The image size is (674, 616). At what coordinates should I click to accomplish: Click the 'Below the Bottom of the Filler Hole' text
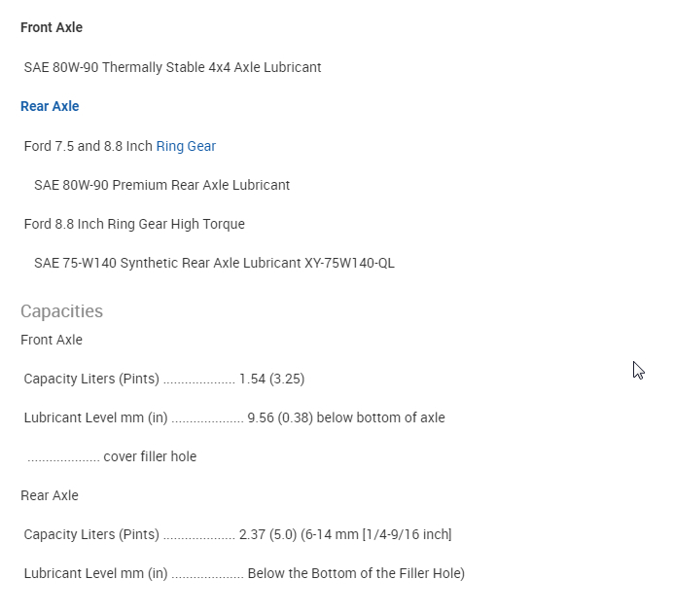(356, 573)
